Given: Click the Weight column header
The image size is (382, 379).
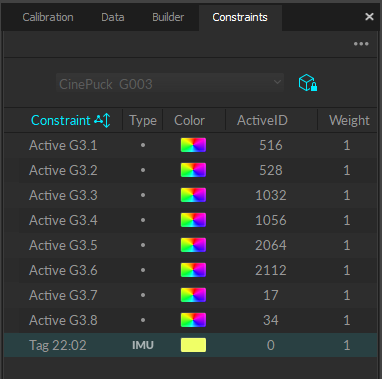Looking at the screenshot, I should 349,120.
